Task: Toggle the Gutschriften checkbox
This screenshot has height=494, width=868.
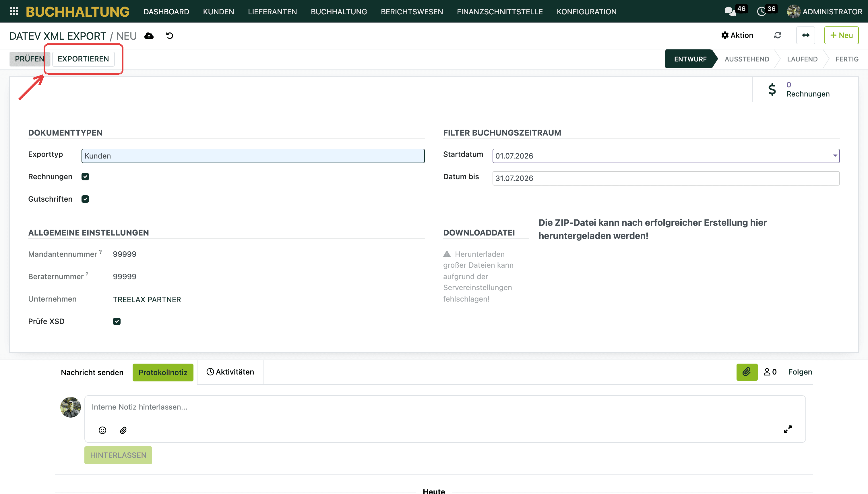Action: 86,199
